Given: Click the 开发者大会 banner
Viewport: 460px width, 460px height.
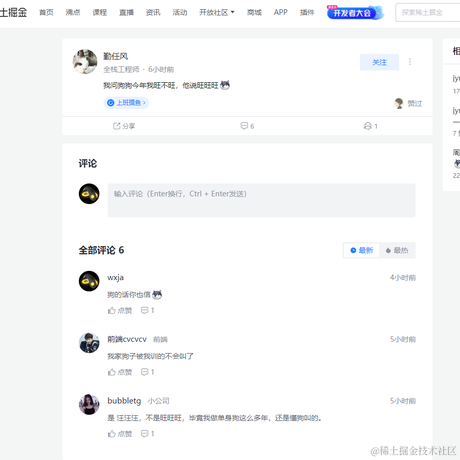Looking at the screenshot, I should (x=355, y=13).
